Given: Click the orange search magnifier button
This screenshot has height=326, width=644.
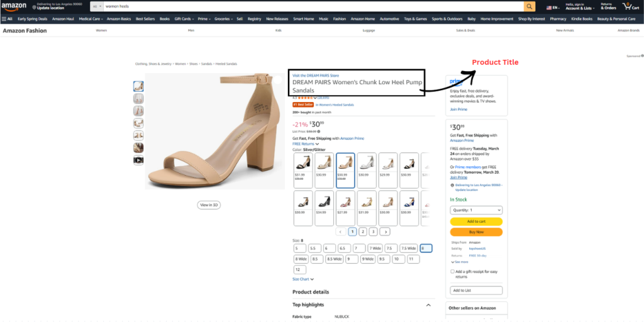Looking at the screenshot, I should (x=530, y=6).
